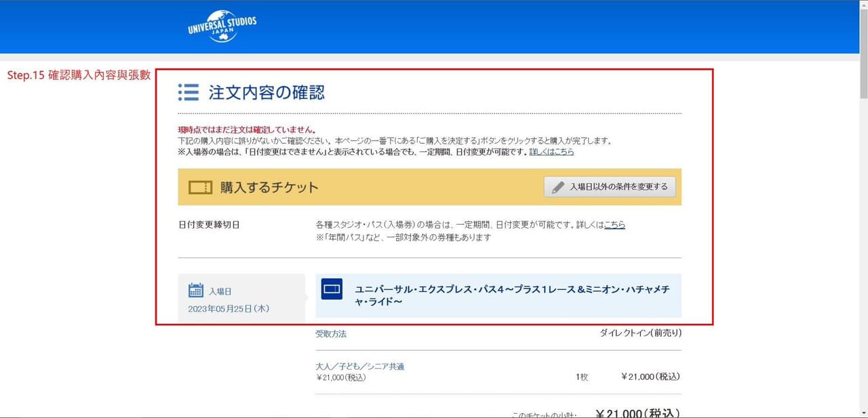Open the こちら link in 日付変更締切日 row
This screenshot has height=418, width=868.
point(614,224)
